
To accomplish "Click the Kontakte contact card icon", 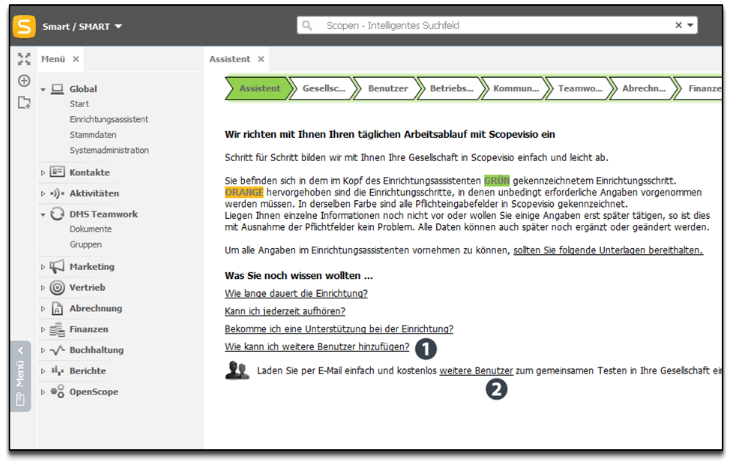I will pos(57,172).
